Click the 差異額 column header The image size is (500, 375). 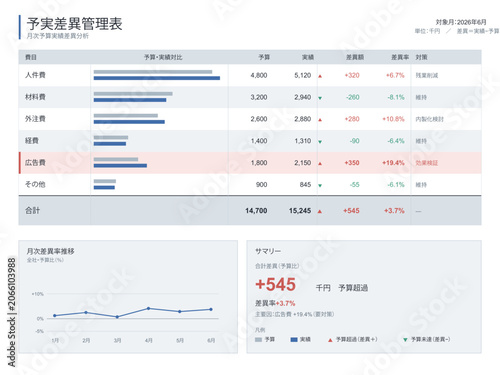click(x=355, y=57)
